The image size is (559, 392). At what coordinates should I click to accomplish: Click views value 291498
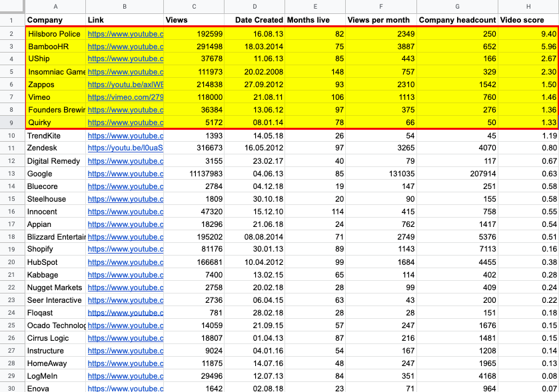click(194, 47)
